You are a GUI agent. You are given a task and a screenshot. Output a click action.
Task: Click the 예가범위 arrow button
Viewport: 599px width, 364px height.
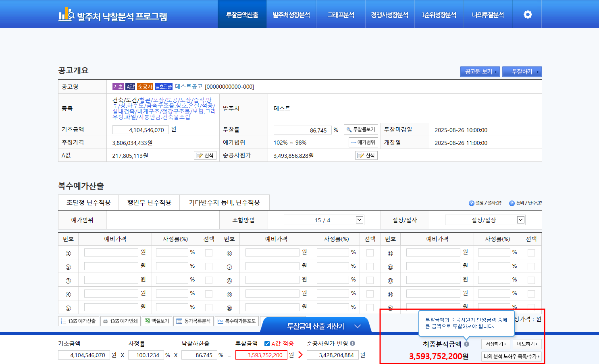[363, 142]
